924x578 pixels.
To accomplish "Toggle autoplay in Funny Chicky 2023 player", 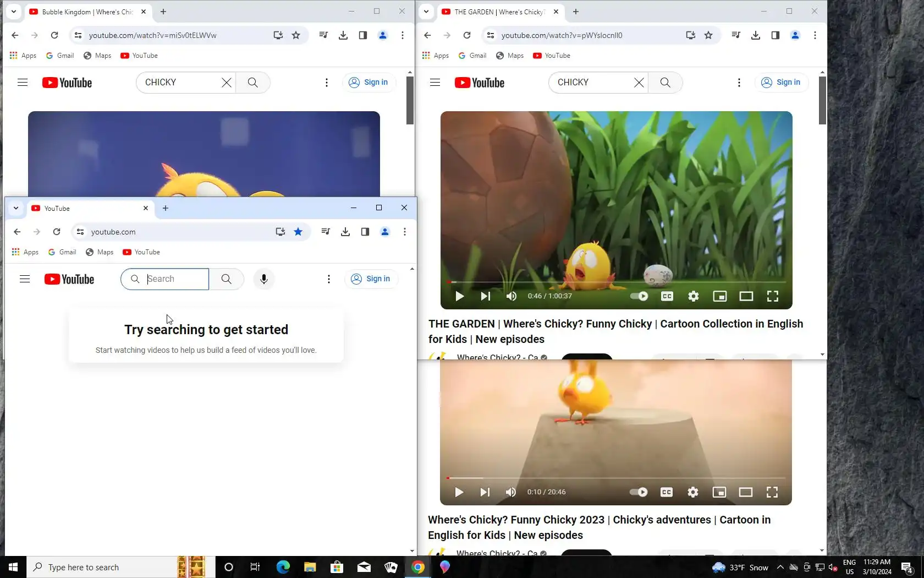I will (639, 492).
